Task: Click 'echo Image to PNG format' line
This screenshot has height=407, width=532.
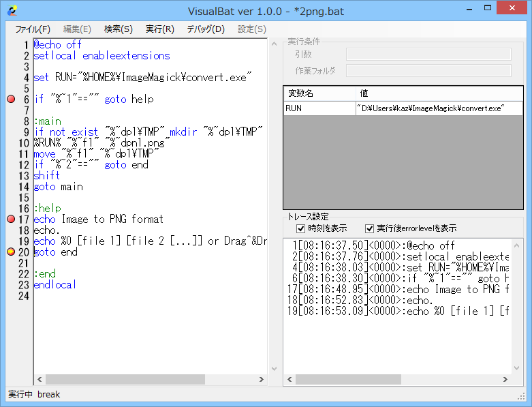Action: 99,220
